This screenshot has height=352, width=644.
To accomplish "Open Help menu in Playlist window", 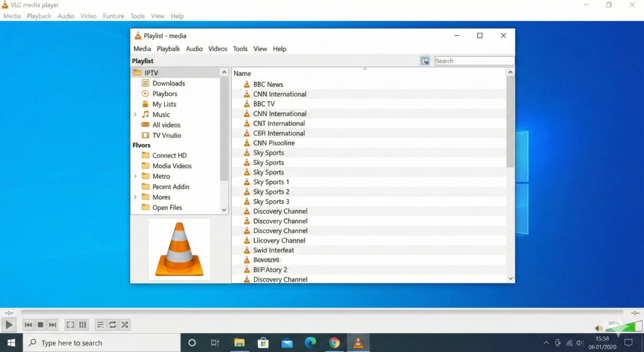I will coord(279,48).
